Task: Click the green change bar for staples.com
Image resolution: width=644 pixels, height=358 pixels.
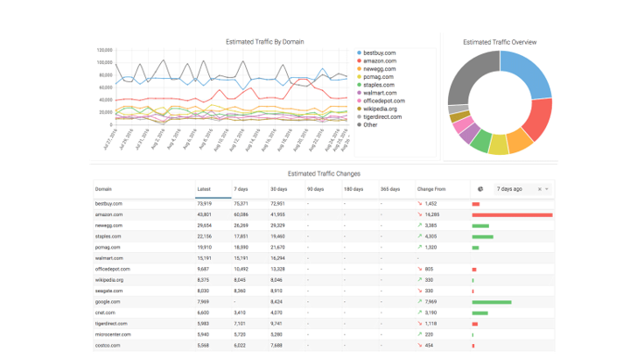Action: tap(483, 236)
